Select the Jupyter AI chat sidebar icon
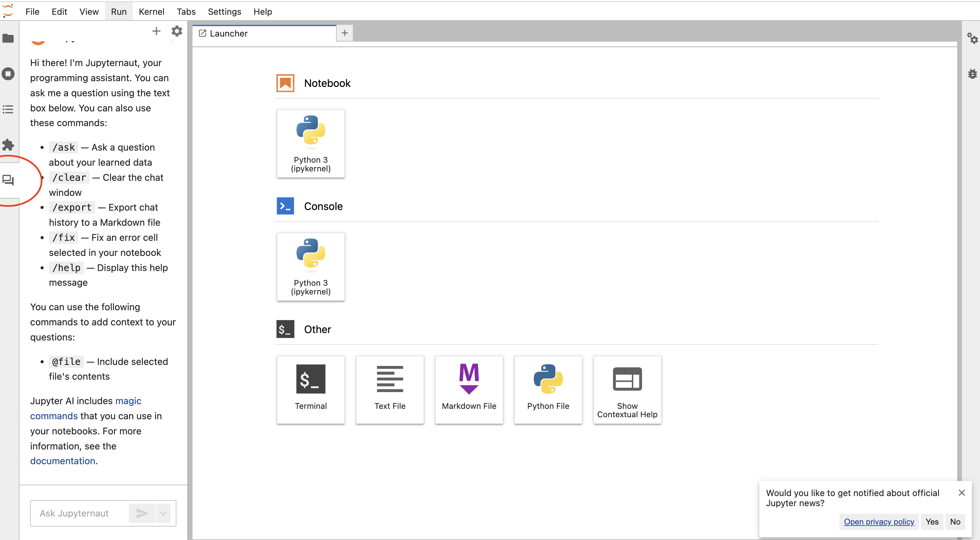 8,180
